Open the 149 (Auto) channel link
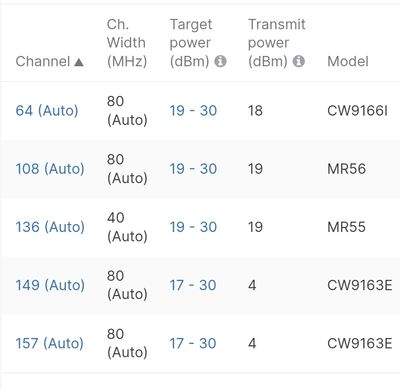Screen dimensions: 400x389 pyautogui.click(x=50, y=285)
